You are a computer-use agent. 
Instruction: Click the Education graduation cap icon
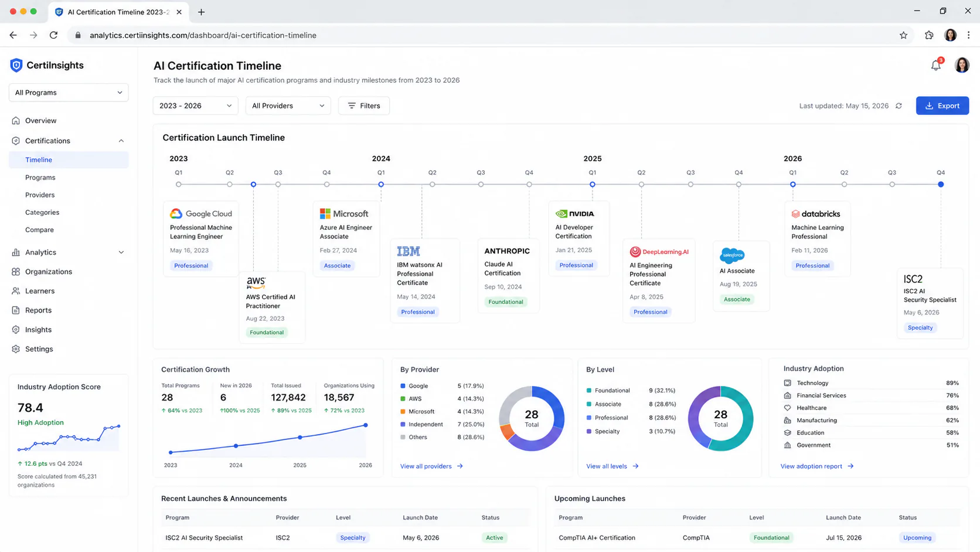(x=788, y=433)
